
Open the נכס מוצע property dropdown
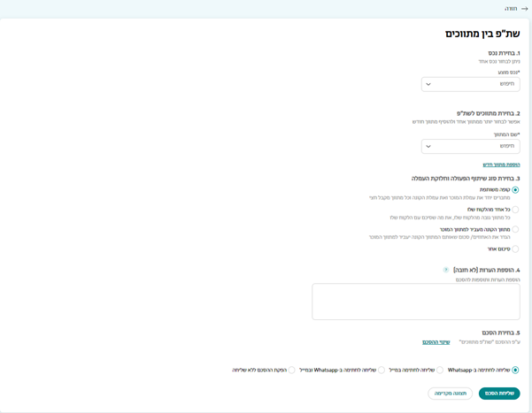(471, 84)
